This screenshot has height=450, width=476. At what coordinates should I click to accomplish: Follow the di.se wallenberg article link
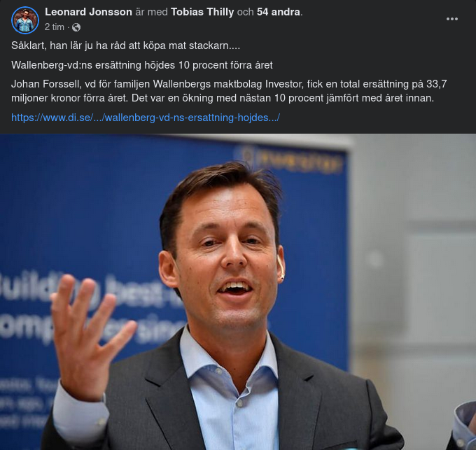146,118
